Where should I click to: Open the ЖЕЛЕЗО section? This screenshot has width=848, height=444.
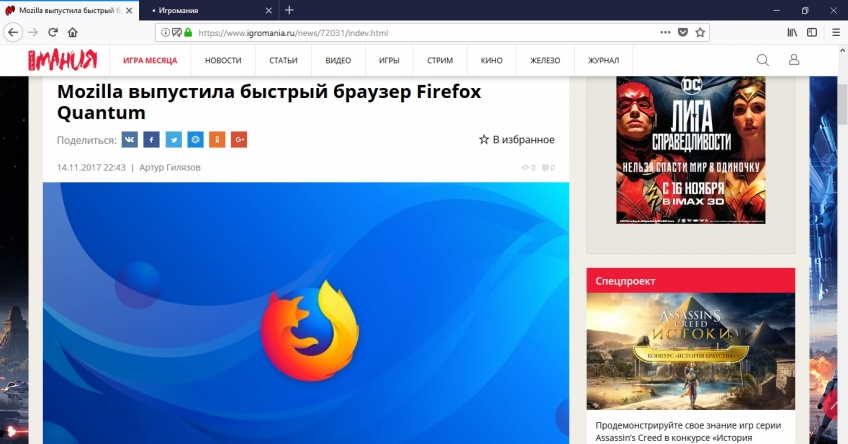coord(545,61)
